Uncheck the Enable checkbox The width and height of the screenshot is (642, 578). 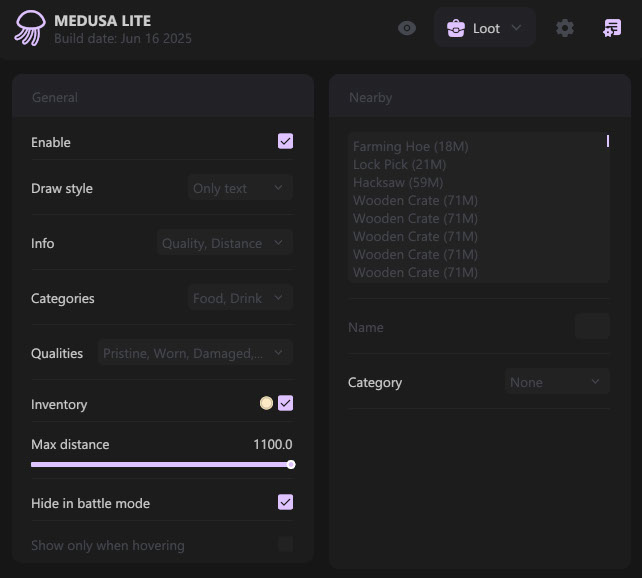(x=286, y=142)
